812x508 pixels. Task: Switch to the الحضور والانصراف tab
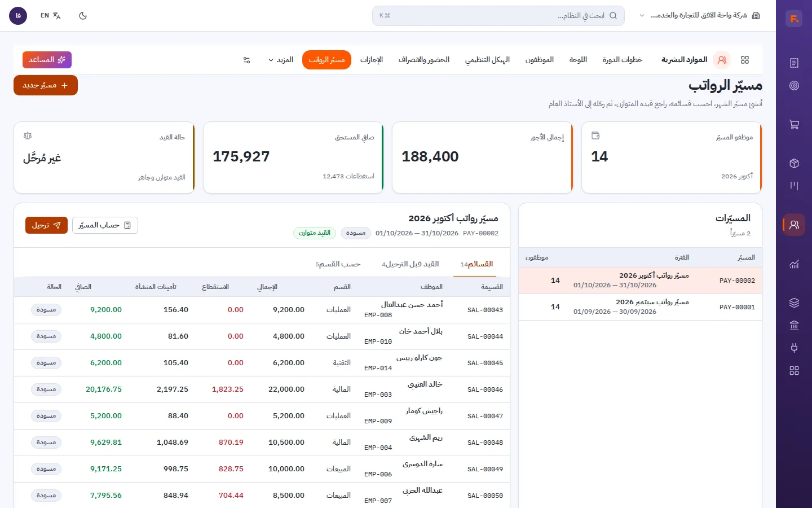tap(424, 60)
